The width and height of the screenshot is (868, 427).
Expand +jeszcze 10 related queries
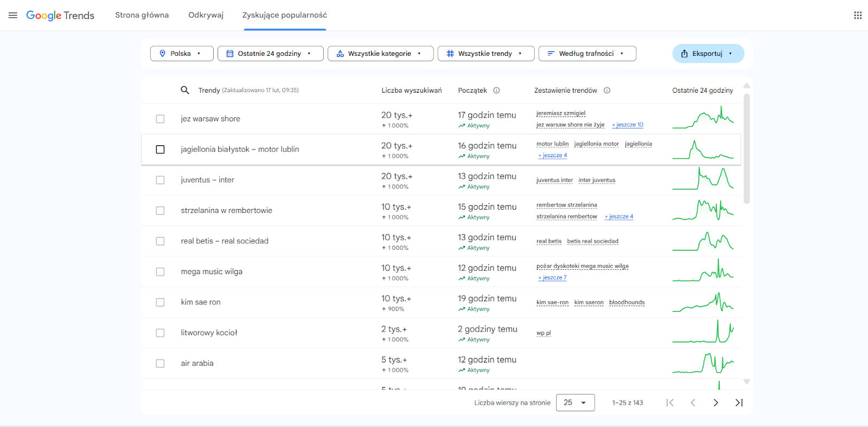pos(628,125)
